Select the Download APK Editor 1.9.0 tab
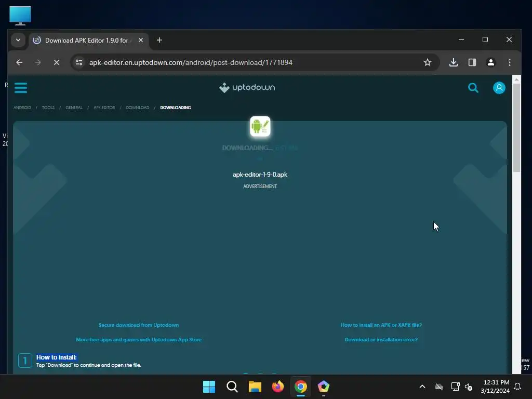The image size is (532, 399). click(x=89, y=41)
